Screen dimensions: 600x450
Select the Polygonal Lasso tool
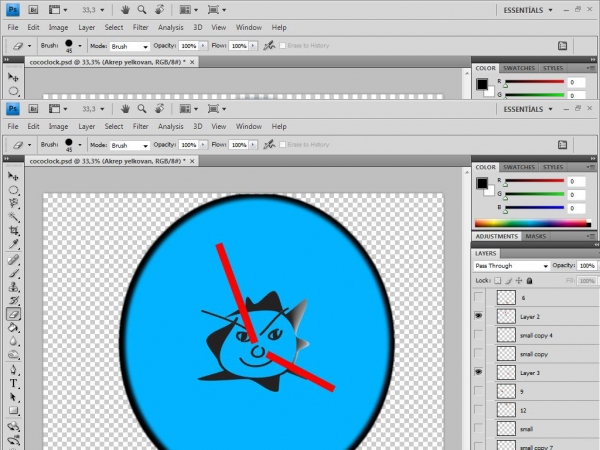click(x=13, y=203)
